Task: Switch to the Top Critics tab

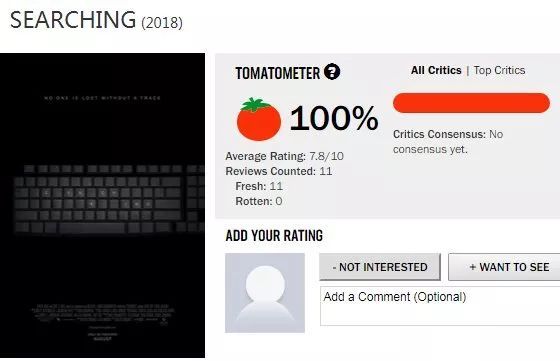Action: 499,70
